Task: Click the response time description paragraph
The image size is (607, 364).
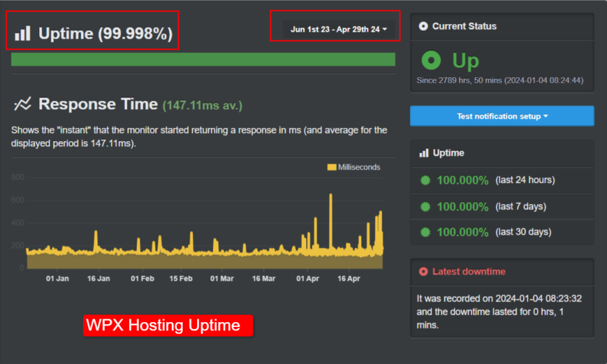Action: point(199,137)
